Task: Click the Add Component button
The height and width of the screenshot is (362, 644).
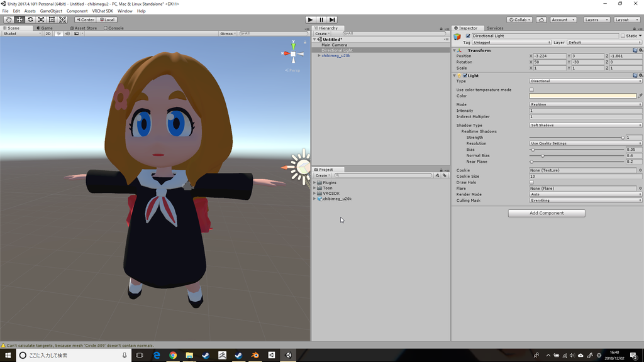Action: coord(547,213)
